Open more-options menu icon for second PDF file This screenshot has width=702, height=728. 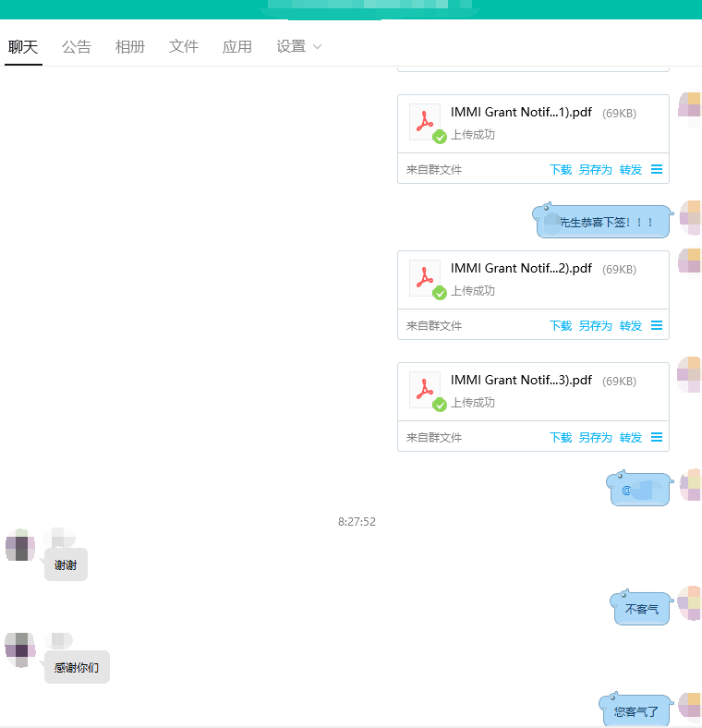coord(657,325)
